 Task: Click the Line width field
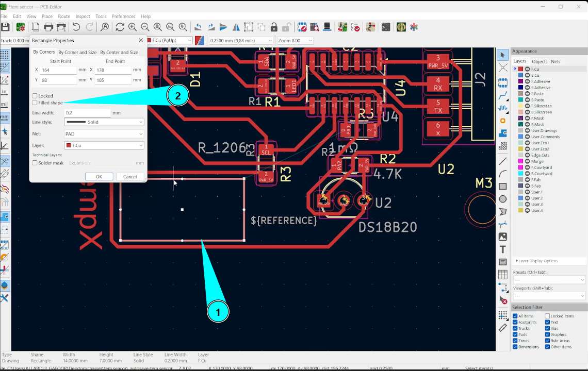87,113
